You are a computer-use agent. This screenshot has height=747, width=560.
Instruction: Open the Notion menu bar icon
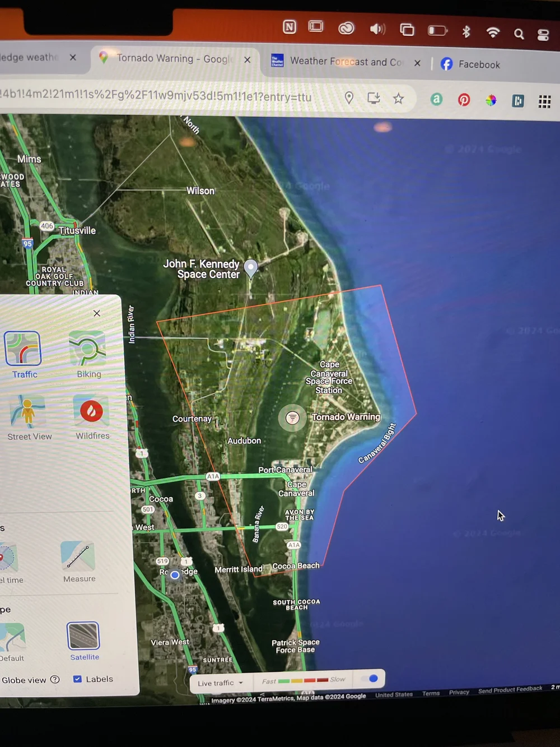pyautogui.click(x=290, y=26)
